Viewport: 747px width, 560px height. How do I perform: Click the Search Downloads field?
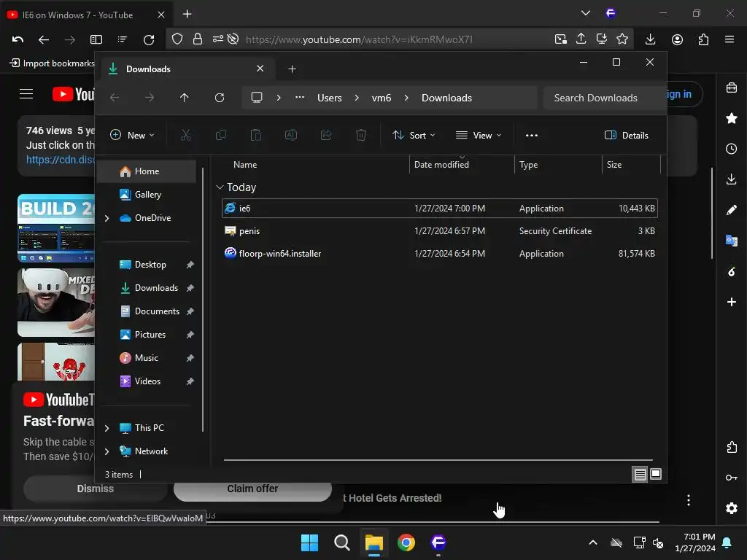(x=604, y=98)
